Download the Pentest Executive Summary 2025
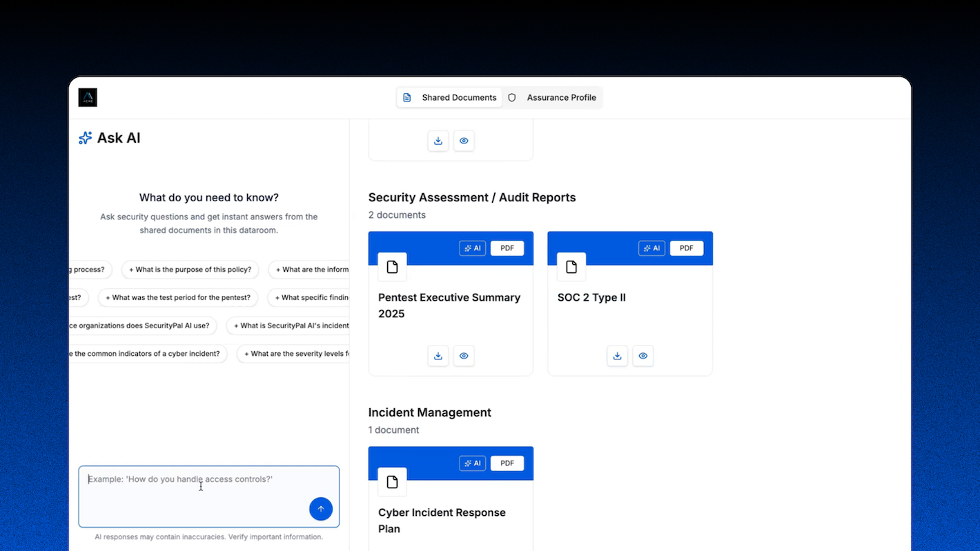Image resolution: width=980 pixels, height=551 pixels. pos(438,356)
